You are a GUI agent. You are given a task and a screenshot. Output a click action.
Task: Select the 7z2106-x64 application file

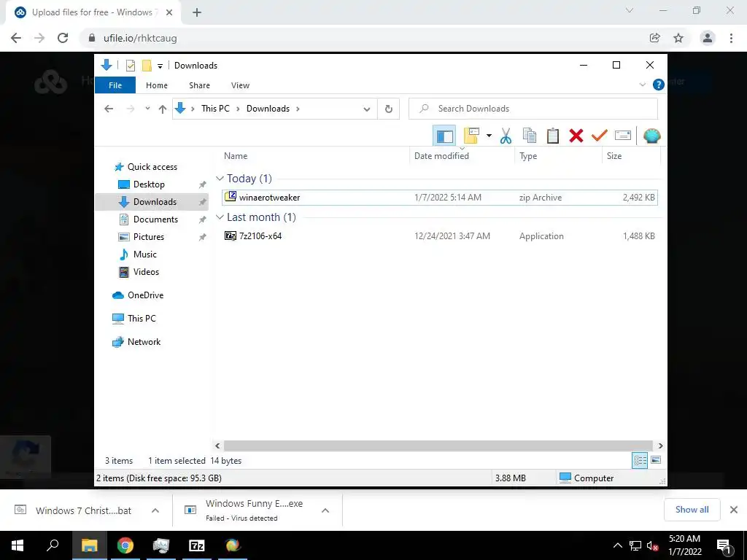(x=439, y=236)
